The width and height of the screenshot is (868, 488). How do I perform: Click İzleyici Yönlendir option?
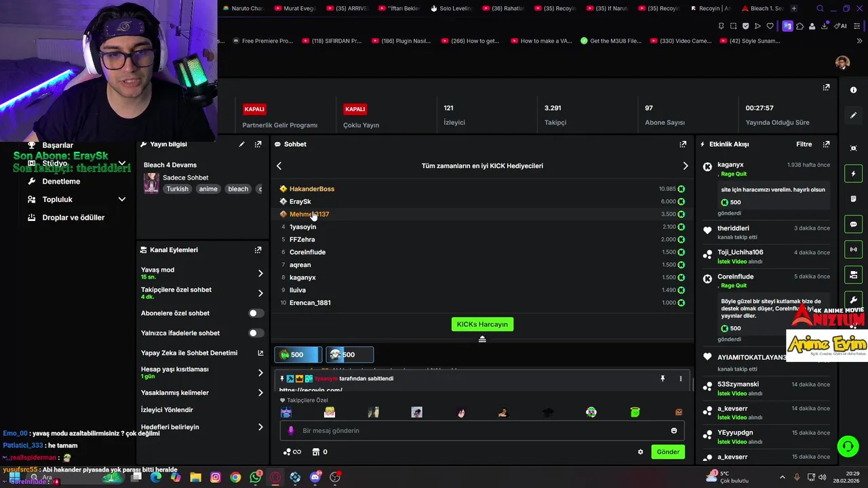coord(167,410)
